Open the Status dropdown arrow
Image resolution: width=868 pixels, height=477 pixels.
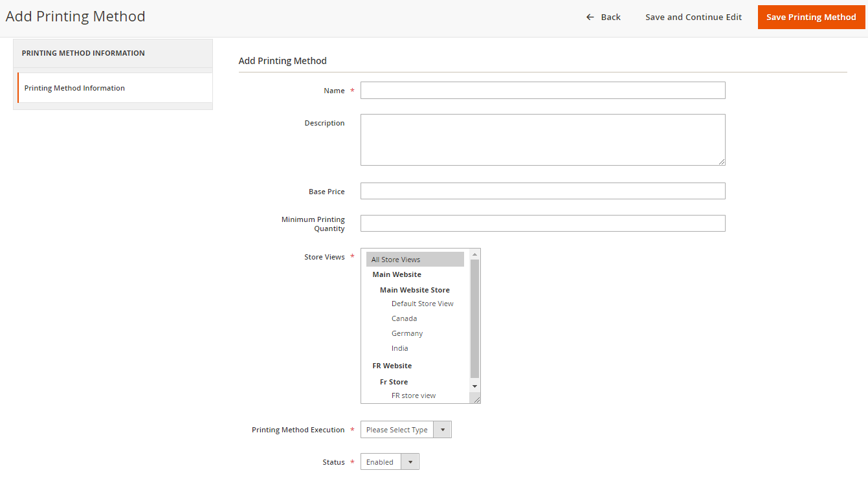coord(410,462)
